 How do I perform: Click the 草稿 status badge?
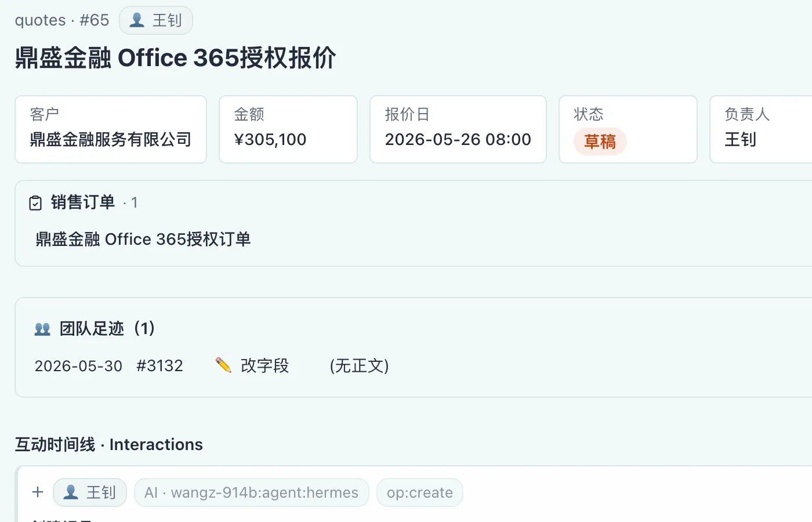point(600,142)
